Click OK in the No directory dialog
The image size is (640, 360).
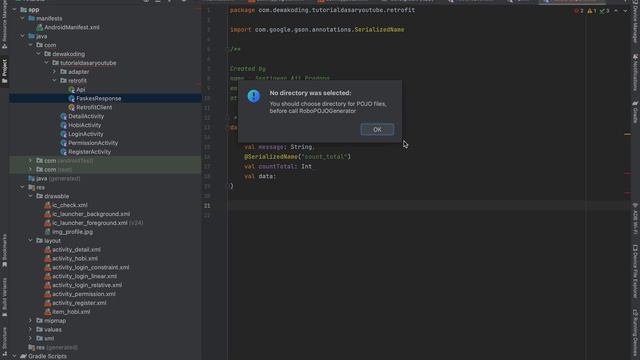[377, 129]
